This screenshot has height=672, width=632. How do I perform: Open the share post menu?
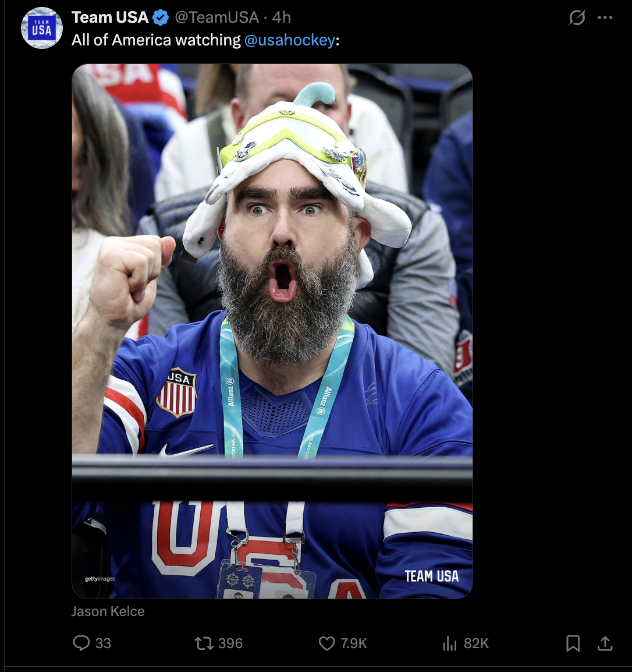(x=605, y=643)
